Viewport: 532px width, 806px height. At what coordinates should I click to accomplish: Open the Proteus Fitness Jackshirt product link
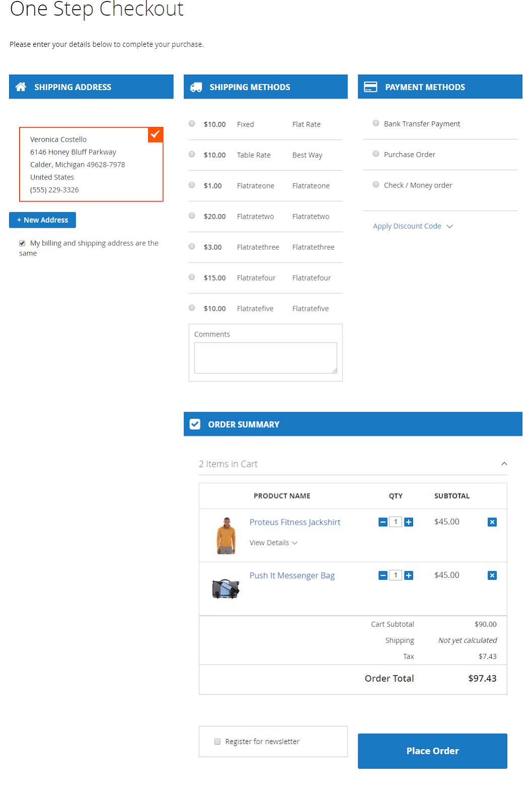(295, 522)
